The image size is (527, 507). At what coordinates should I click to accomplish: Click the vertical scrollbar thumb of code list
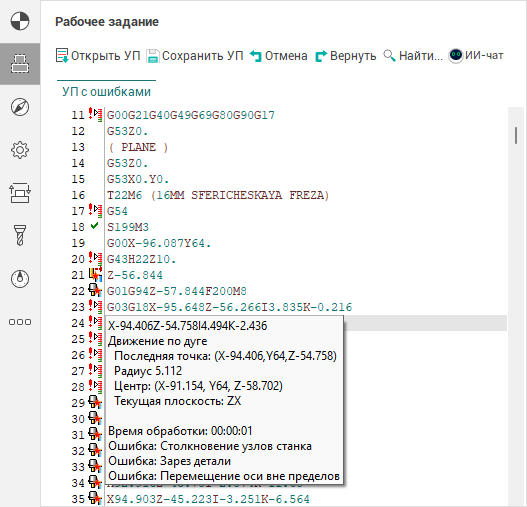coord(516,136)
